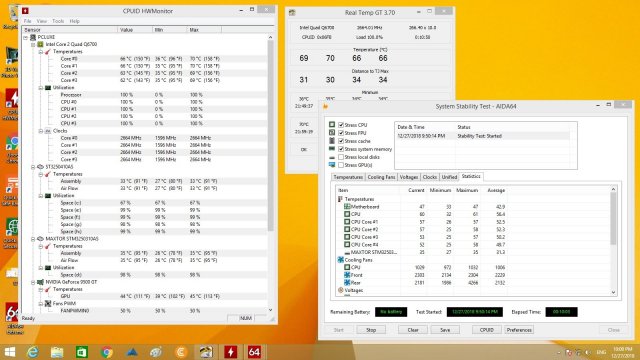
Task: Click the Cooling Fans group icon in AIDA64 statistics
Action: 340,260
